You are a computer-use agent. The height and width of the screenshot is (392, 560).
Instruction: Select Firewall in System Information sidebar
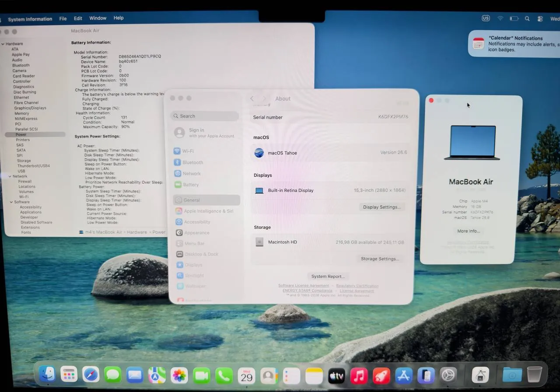pyautogui.click(x=25, y=181)
